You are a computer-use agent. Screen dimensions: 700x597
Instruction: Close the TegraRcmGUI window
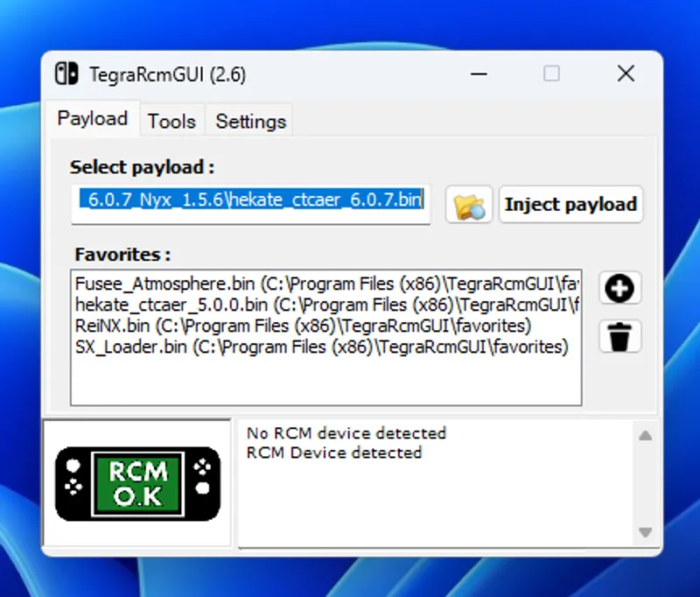click(x=626, y=74)
